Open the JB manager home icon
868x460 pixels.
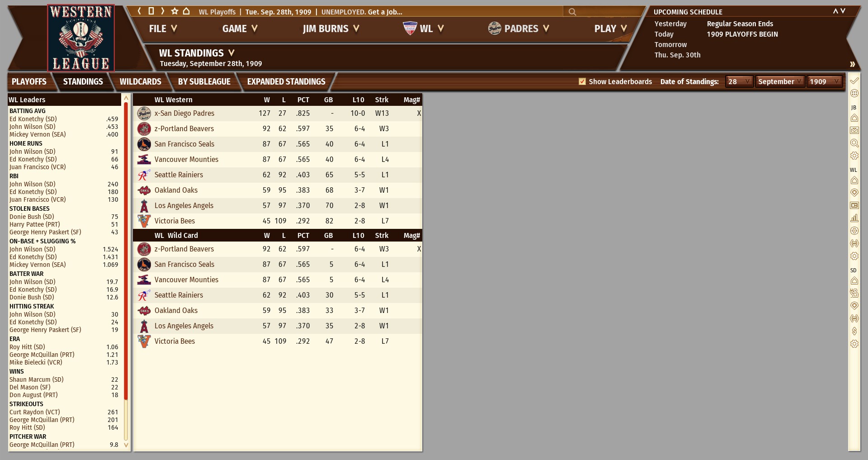click(854, 118)
